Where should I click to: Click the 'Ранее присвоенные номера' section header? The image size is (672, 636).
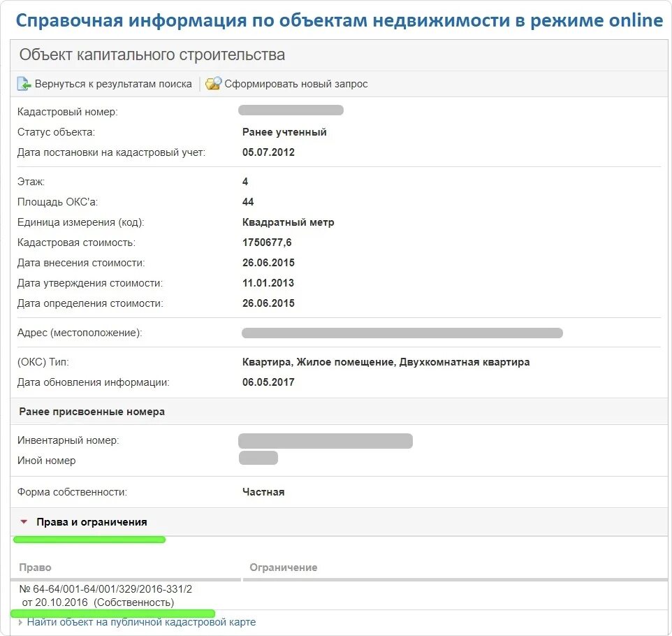pyautogui.click(x=92, y=412)
